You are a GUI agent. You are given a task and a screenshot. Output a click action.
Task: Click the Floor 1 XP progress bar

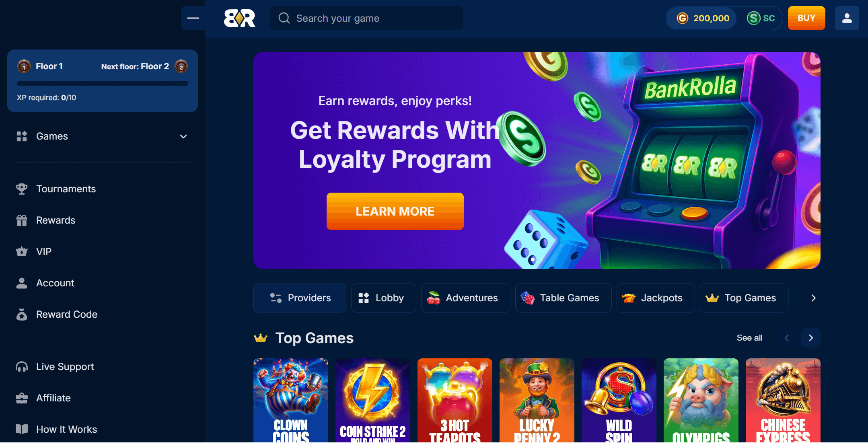pyautogui.click(x=103, y=83)
